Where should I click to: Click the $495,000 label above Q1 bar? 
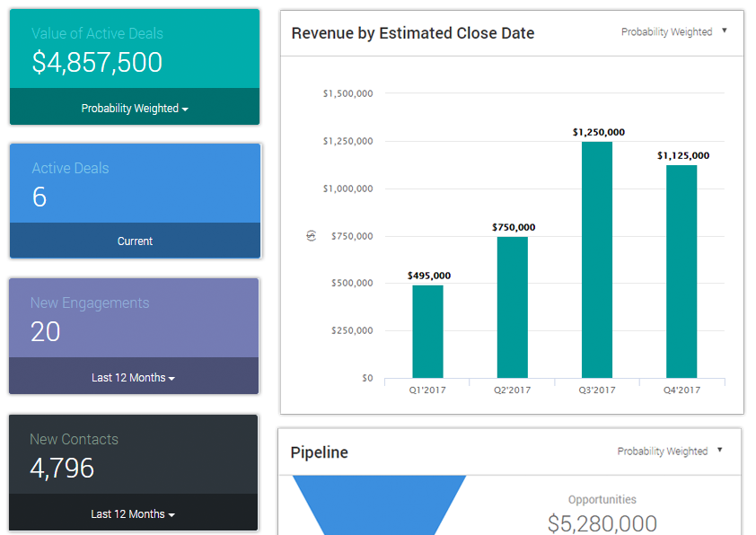click(x=428, y=276)
